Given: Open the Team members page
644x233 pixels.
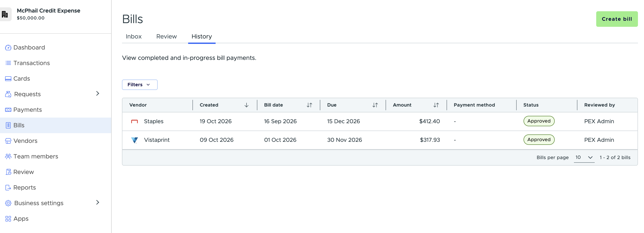Looking at the screenshot, I should pyautogui.click(x=36, y=156).
